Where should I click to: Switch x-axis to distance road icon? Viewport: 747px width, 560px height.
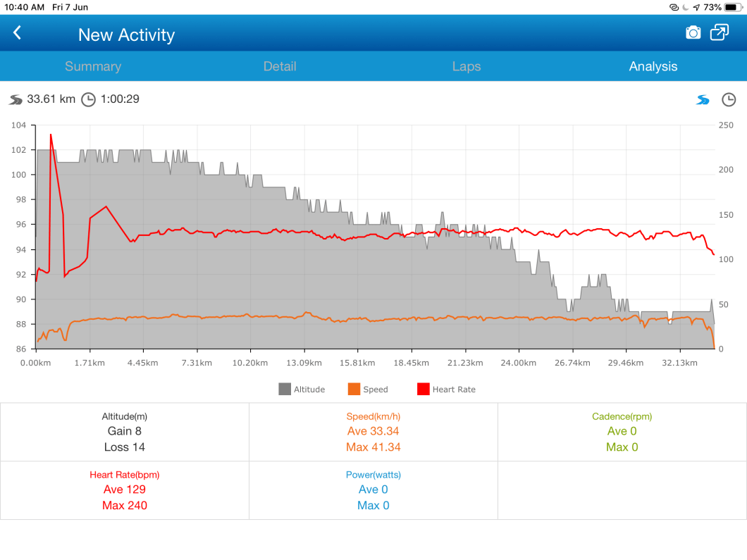coord(703,100)
